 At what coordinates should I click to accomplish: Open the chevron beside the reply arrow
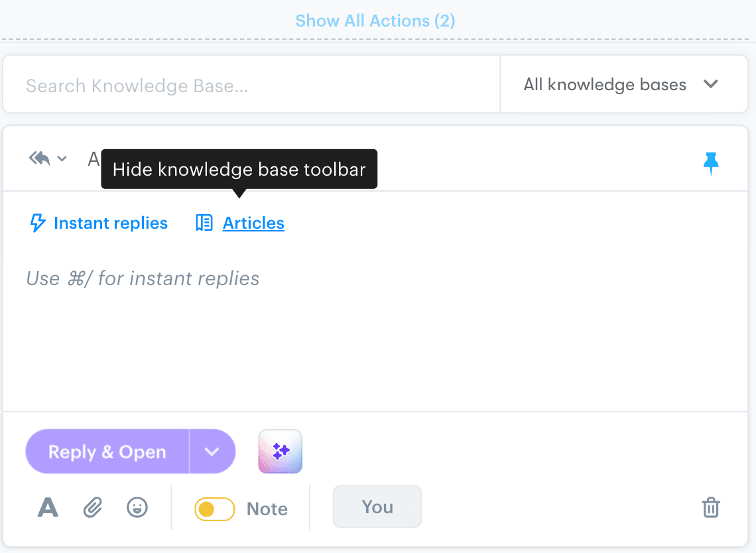(x=61, y=158)
